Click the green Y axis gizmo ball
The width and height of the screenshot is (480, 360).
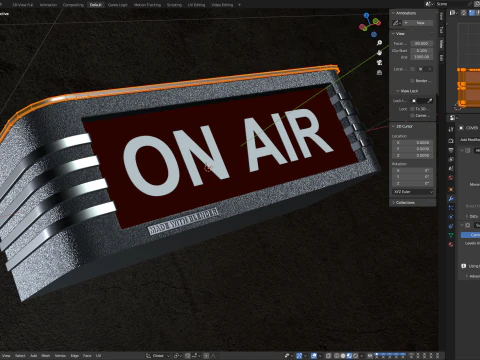coord(377,22)
